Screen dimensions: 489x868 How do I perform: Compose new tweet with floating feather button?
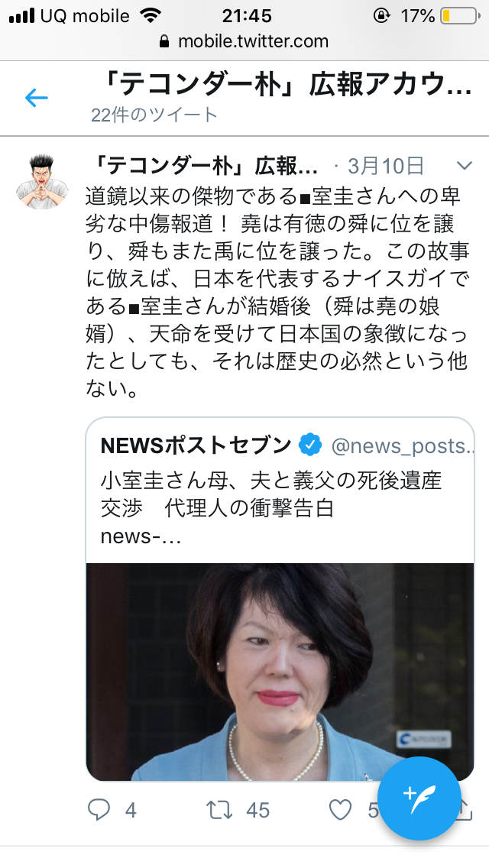[x=419, y=798]
